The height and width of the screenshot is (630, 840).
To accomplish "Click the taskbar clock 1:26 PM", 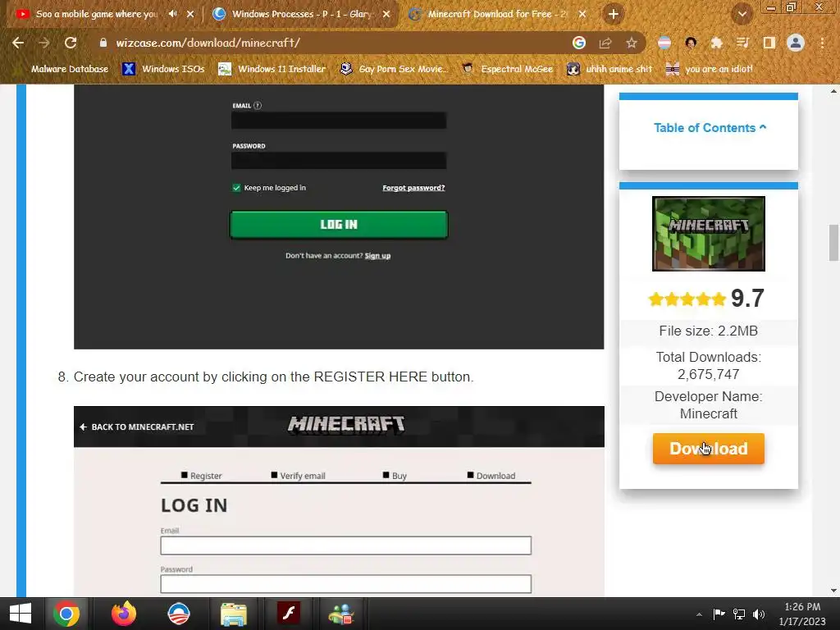I will pos(802,607).
